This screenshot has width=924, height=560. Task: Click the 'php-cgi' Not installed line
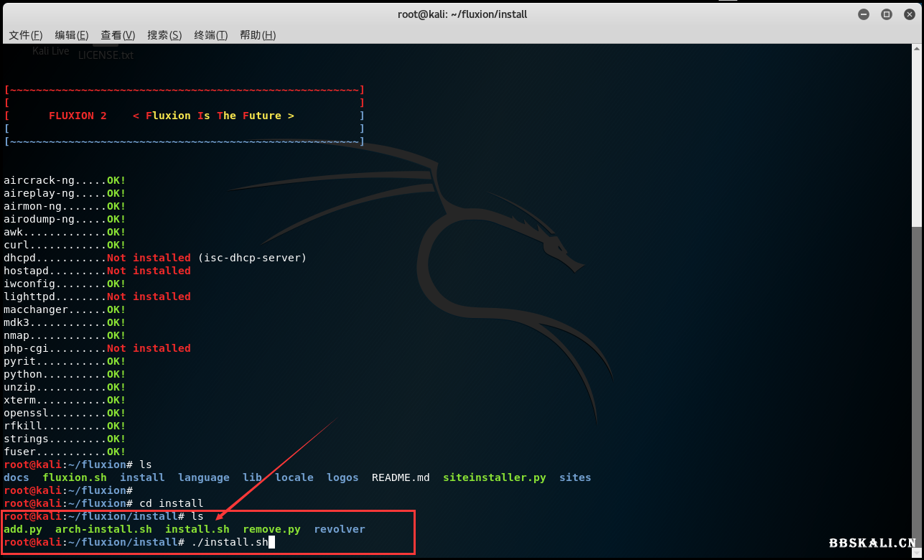(97, 348)
